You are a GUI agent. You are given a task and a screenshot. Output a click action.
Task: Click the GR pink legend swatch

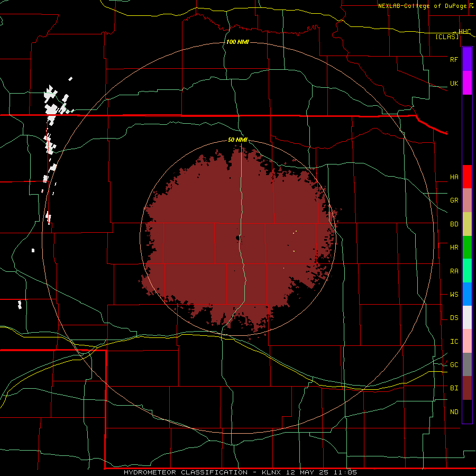[x=467, y=200]
